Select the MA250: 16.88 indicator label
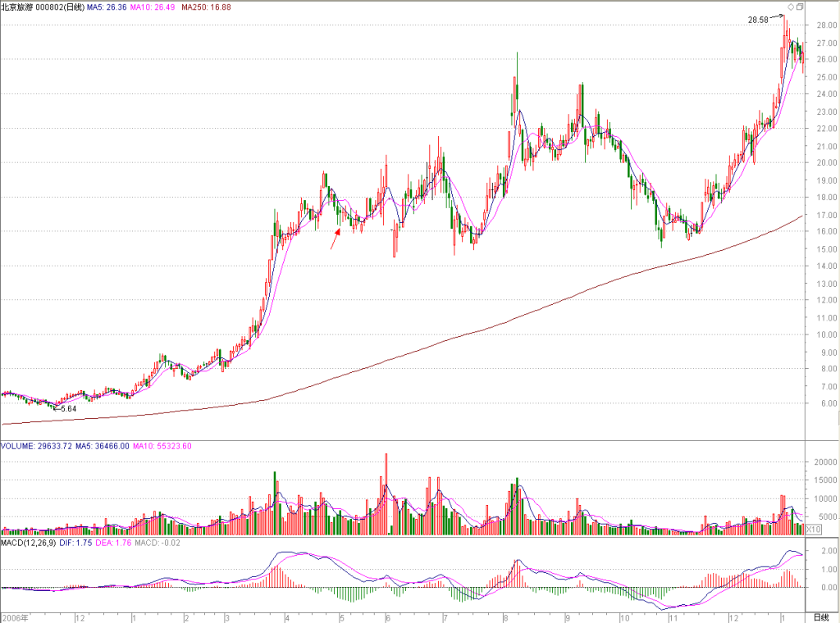Screen dimensions: 840x623 click(x=206, y=7)
